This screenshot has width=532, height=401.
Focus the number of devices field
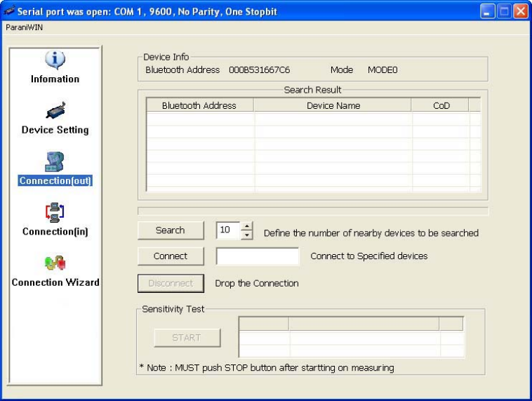[228, 230]
